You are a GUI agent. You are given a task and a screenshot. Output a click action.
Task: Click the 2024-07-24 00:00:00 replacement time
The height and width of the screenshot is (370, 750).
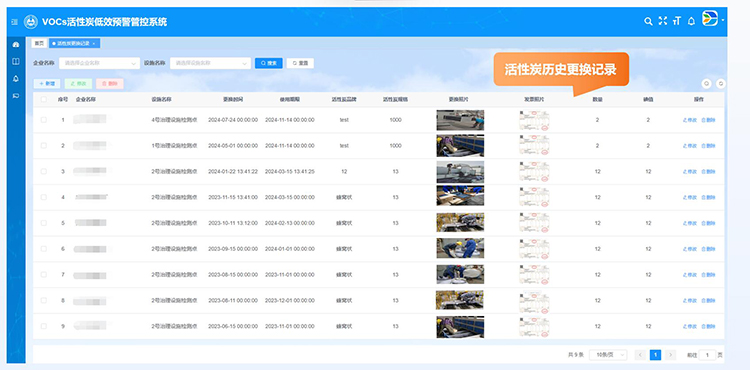click(x=233, y=120)
